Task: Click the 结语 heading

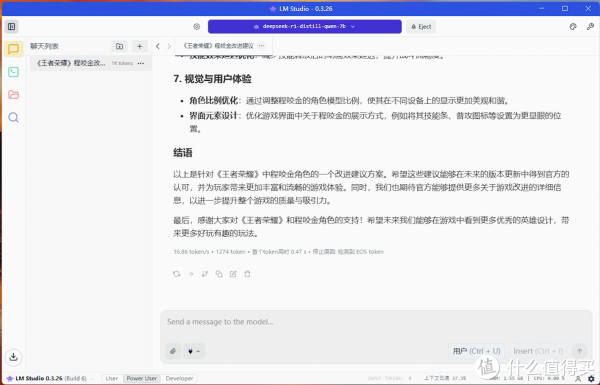Action: [x=183, y=153]
